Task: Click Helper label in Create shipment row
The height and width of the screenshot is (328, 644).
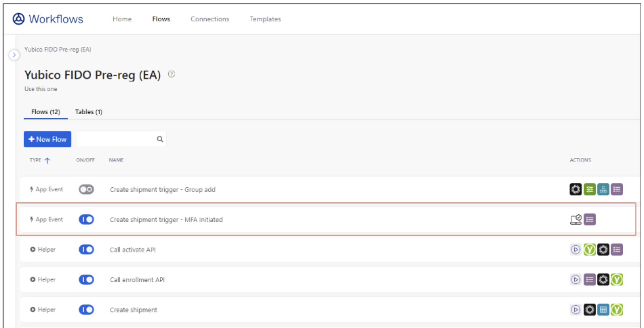Action: click(46, 310)
